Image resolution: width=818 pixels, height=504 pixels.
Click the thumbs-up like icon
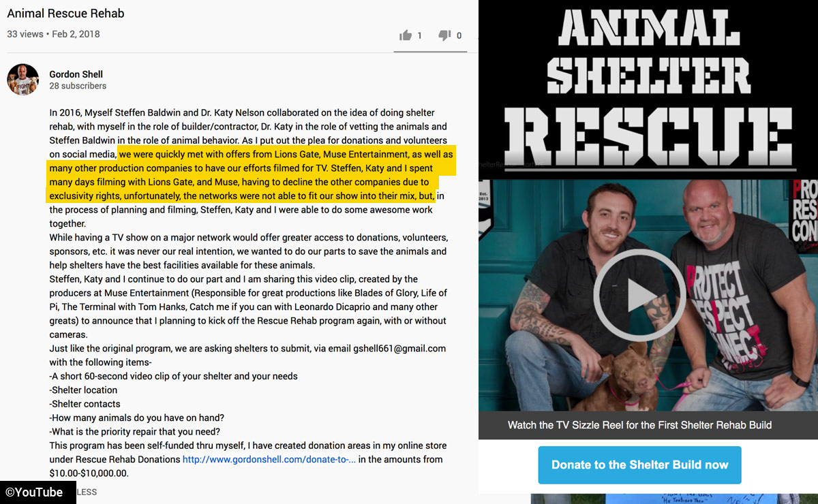tap(406, 35)
